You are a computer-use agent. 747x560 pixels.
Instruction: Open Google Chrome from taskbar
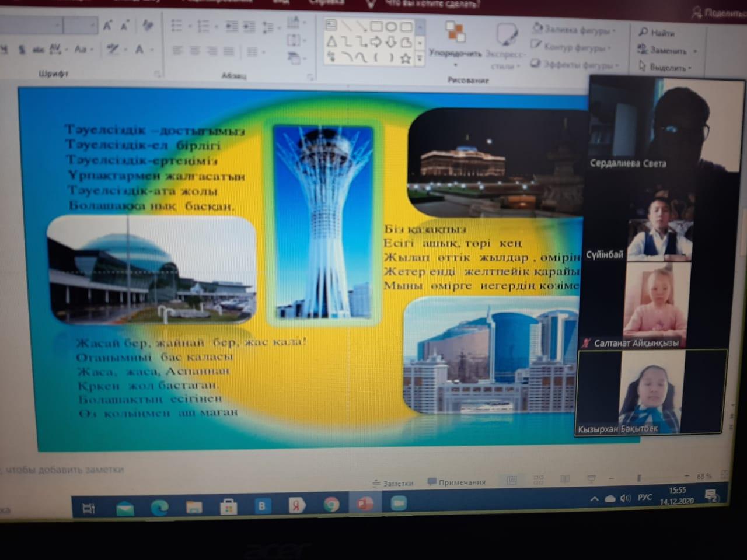click(331, 504)
